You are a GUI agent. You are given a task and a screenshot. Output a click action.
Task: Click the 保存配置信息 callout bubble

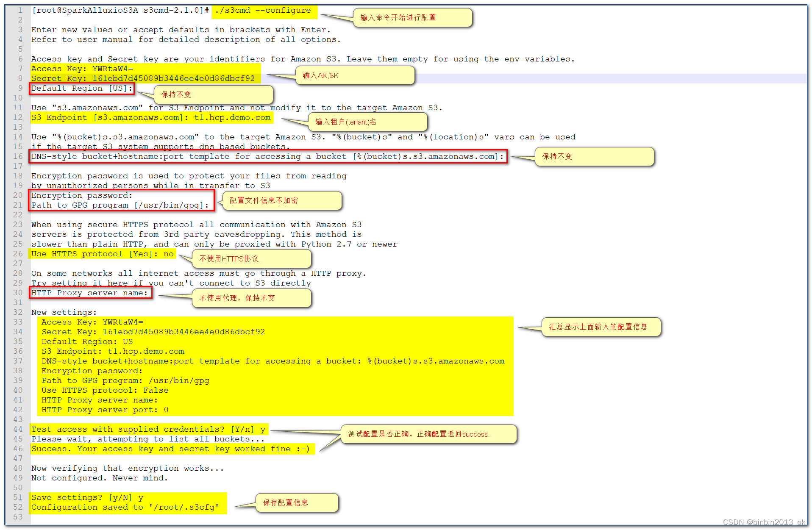pos(296,502)
